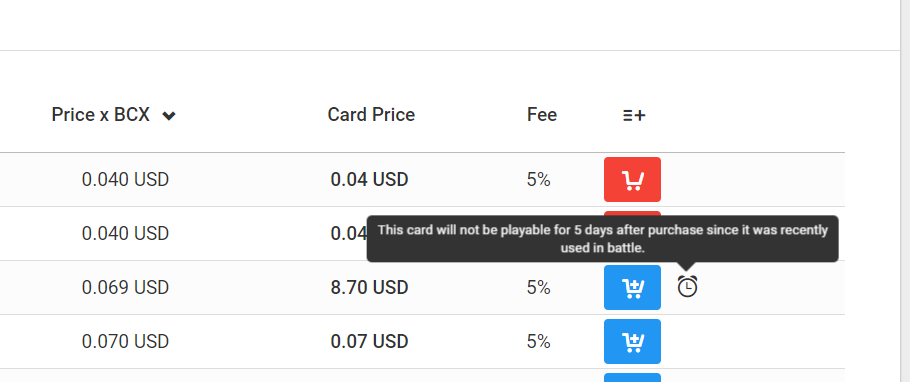Sort listings by Price x BCX header
Viewport: 910px width, 382px height.
click(100, 115)
